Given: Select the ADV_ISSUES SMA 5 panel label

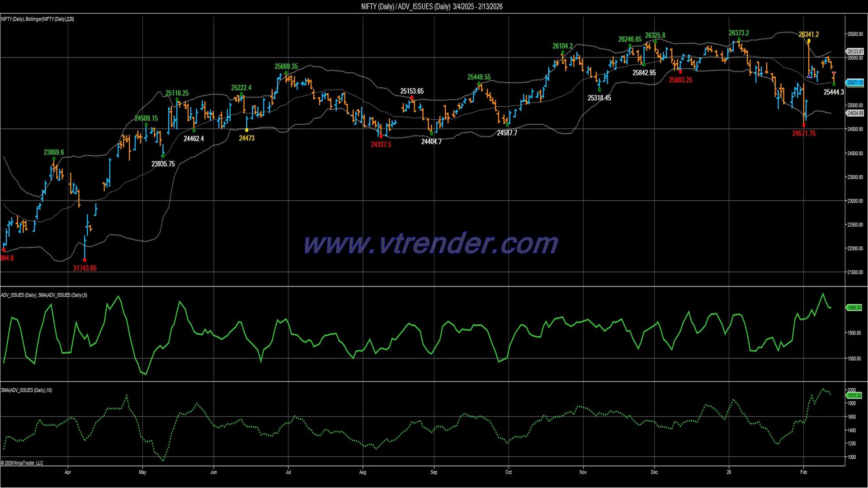Looking at the screenshot, I should 44,295.
